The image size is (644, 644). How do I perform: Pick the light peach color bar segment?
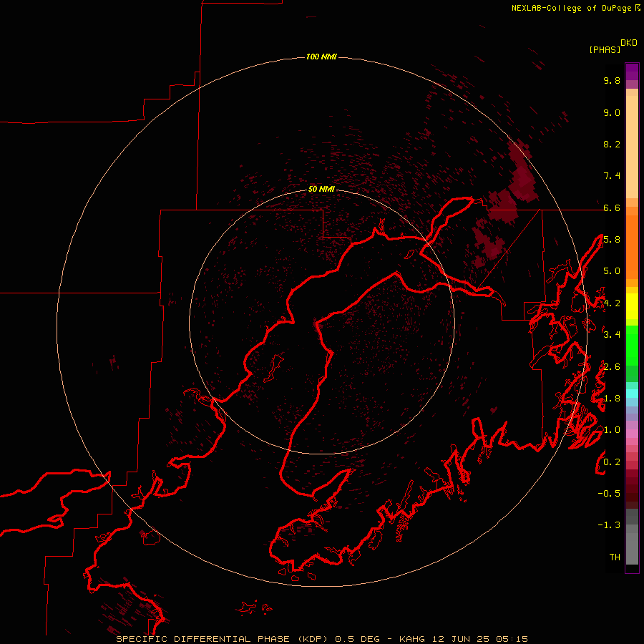coord(632,146)
